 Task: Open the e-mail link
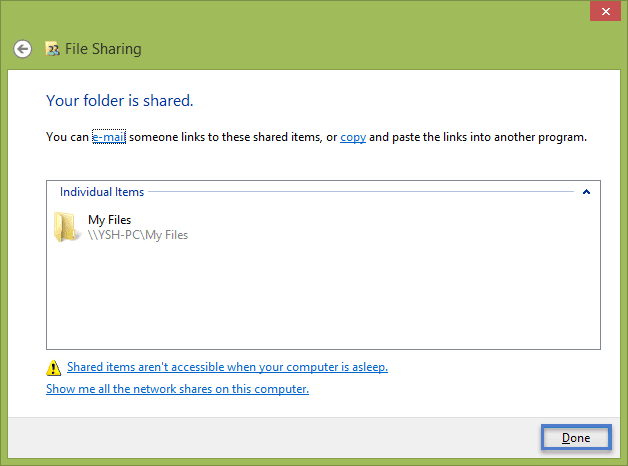coord(109,137)
